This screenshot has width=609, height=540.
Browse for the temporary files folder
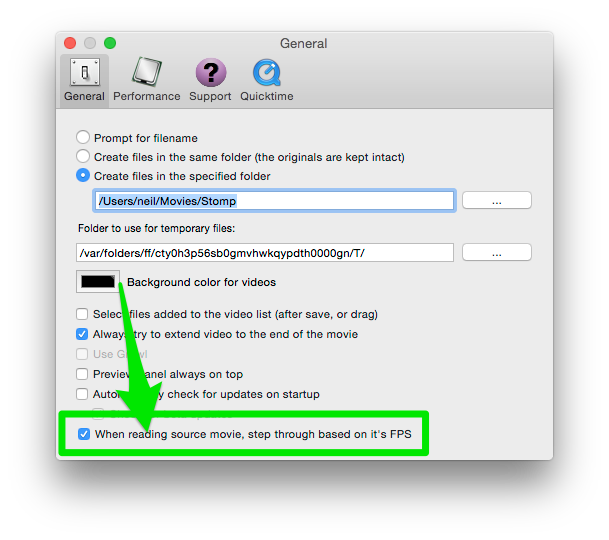coord(497,253)
